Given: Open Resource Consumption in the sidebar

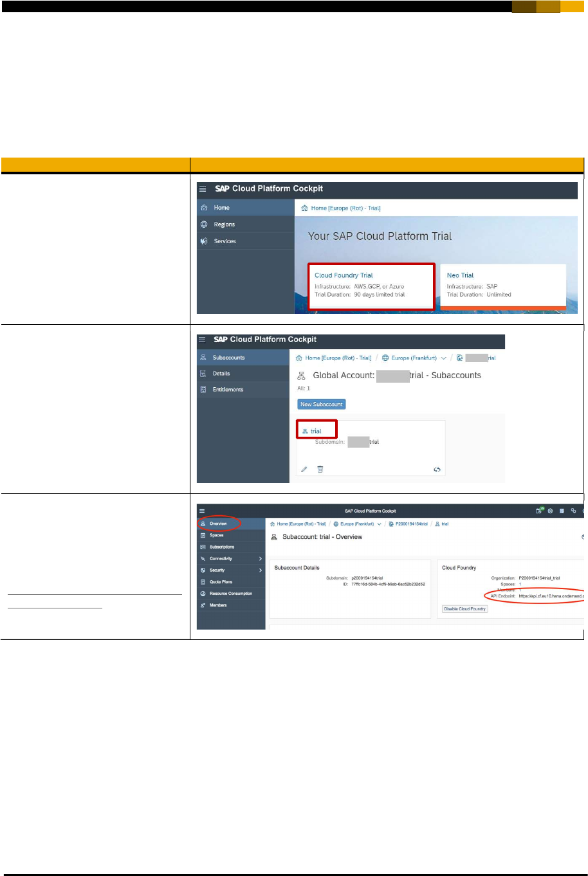Looking at the screenshot, I should pyautogui.click(x=231, y=594).
